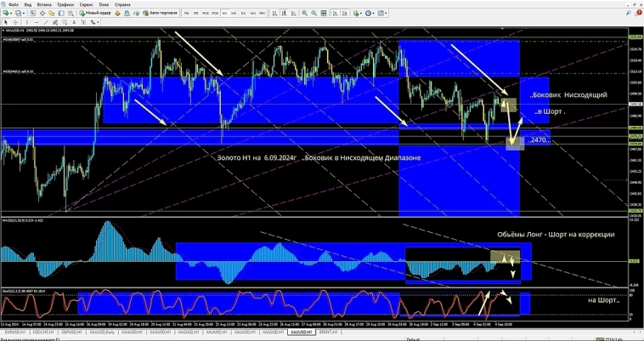Open the Сервис menu
The width and height of the screenshot is (644, 341).
[87, 4]
